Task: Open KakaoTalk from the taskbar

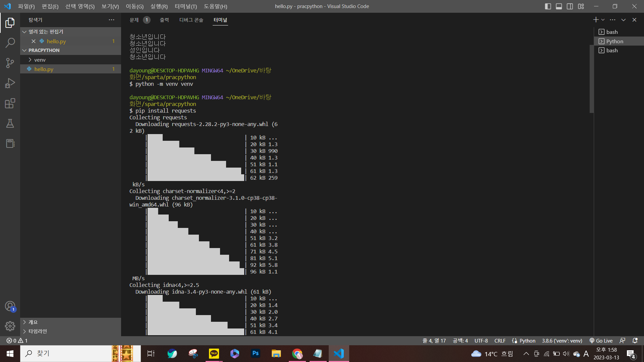Action: coord(214,354)
